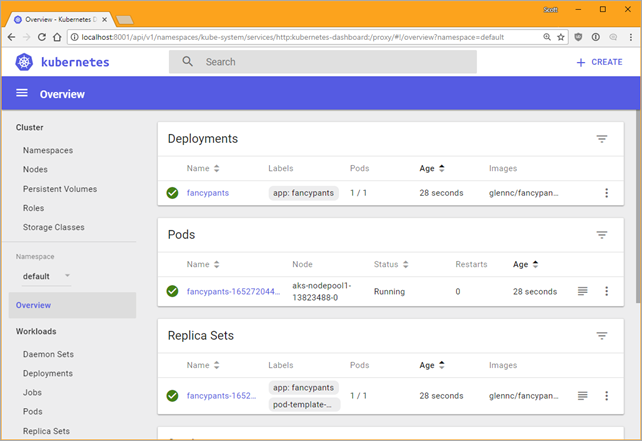The width and height of the screenshot is (642, 441).
Task: View logs icon for fancypants replica set
Action: point(582,396)
